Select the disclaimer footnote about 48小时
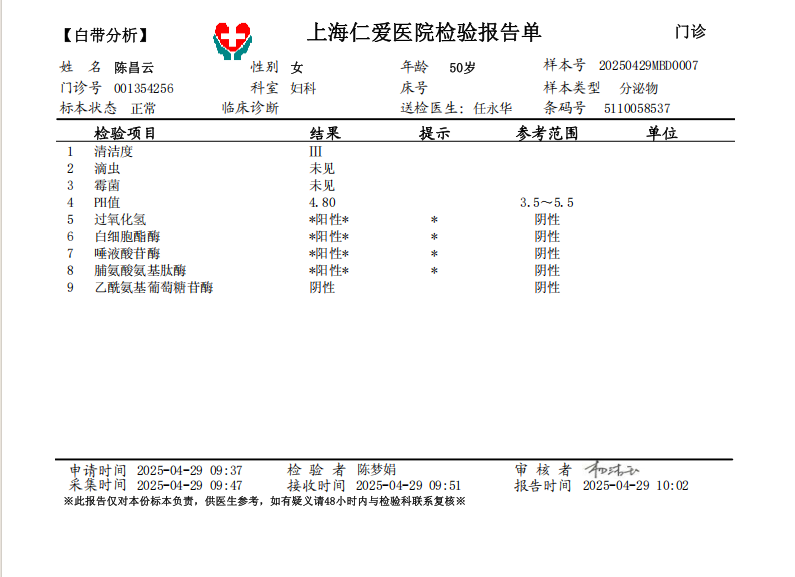This screenshot has height=577, width=795. (x=265, y=501)
